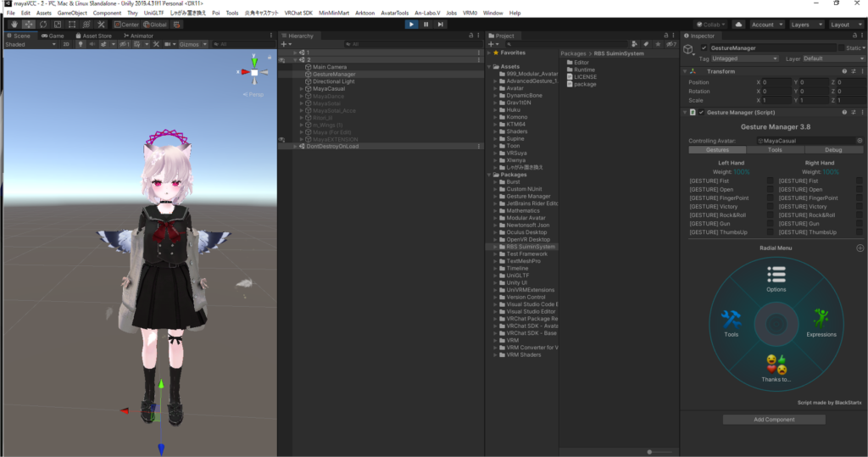This screenshot has width=868, height=457.
Task: Click the plus icon beside Radial Menu
Action: [860, 248]
